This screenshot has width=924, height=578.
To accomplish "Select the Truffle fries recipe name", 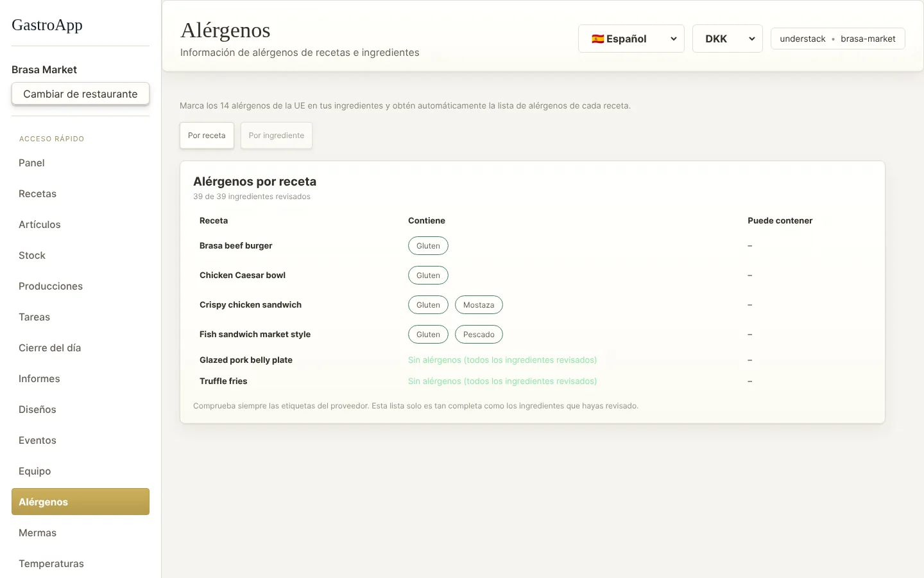I will [223, 381].
